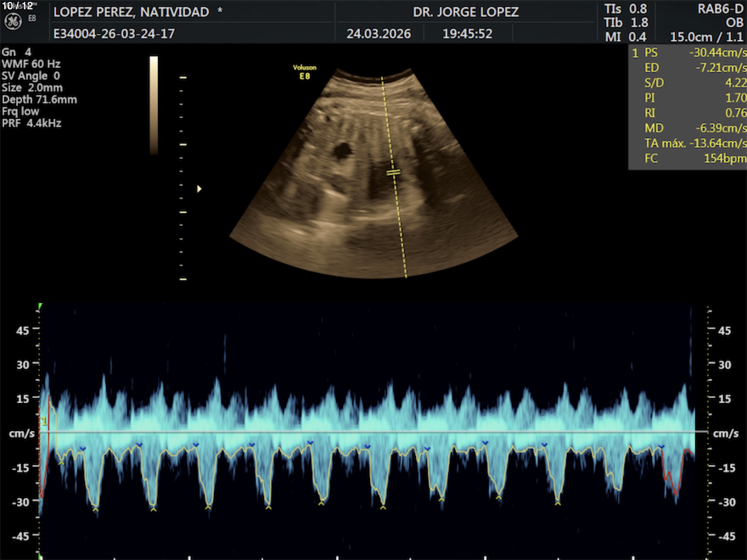Select the PS peak systolic measurement row
747x560 pixels.
[x=688, y=53]
